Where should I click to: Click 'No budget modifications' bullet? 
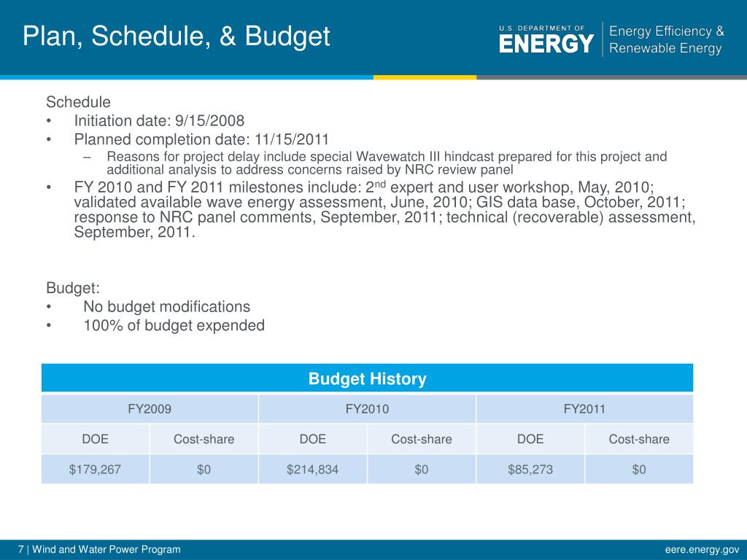coord(167,307)
